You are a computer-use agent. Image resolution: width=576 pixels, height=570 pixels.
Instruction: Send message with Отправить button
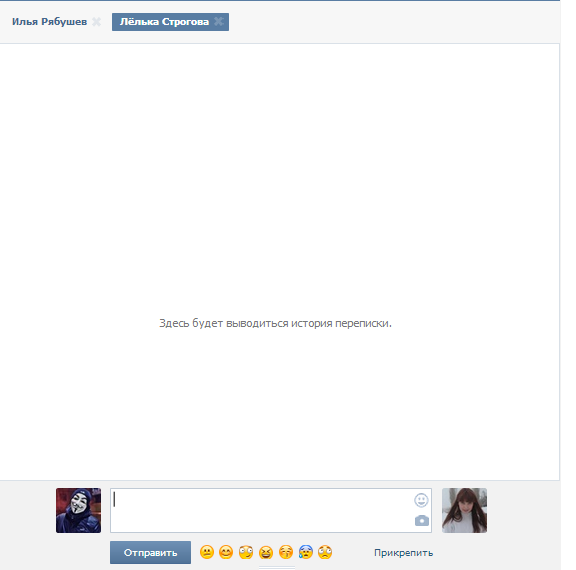[150, 552]
